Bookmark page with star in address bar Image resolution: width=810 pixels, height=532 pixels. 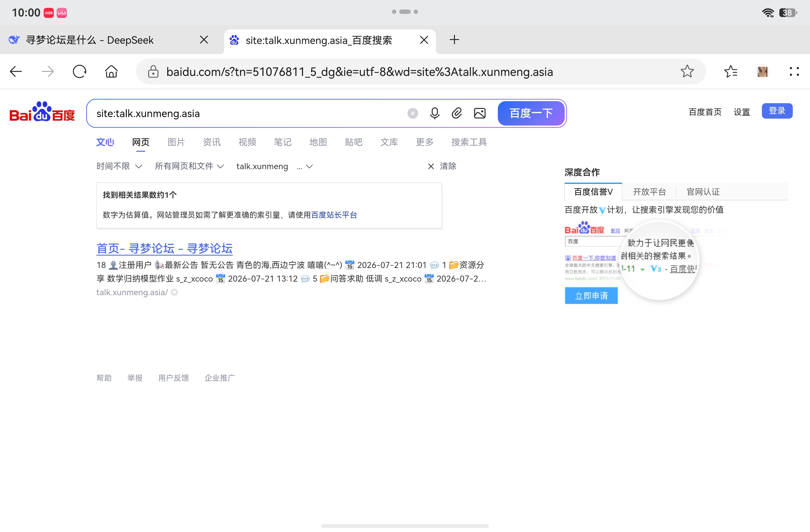[x=687, y=71]
